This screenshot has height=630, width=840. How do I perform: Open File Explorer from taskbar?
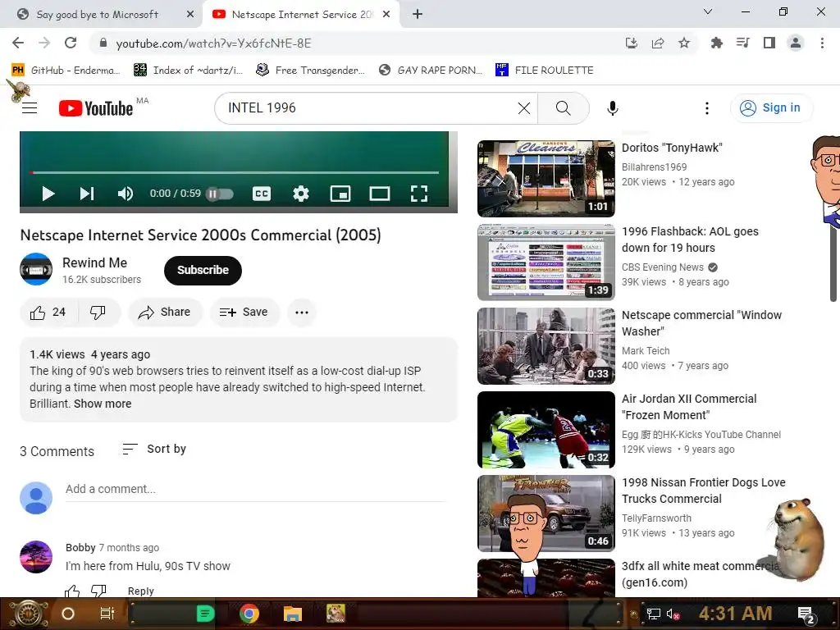pyautogui.click(x=293, y=614)
